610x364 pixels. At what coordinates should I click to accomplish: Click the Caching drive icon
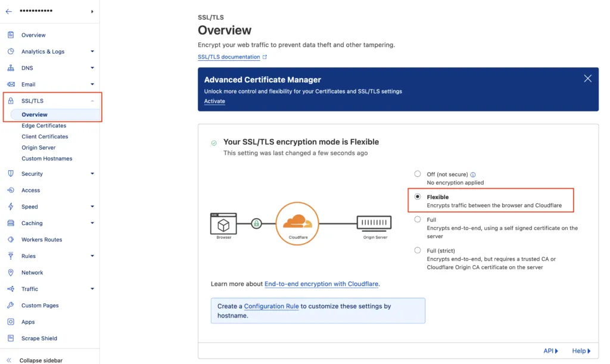pyautogui.click(x=10, y=223)
